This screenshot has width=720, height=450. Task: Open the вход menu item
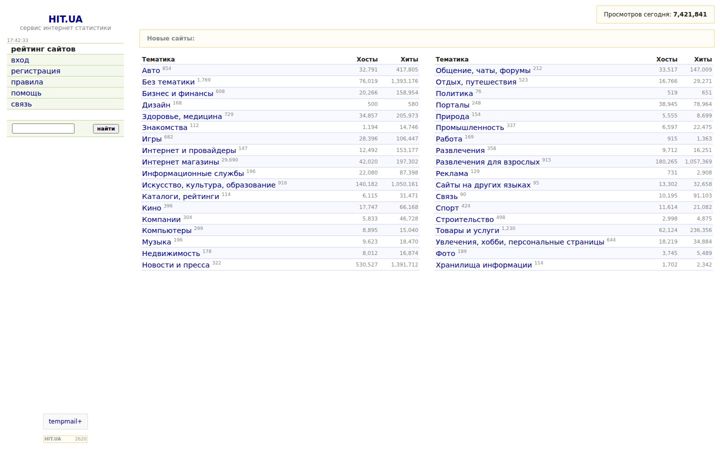point(20,60)
